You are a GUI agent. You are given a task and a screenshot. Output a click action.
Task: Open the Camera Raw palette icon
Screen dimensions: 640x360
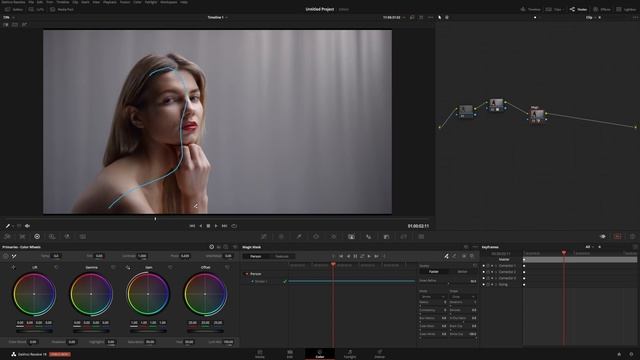pos(7,236)
